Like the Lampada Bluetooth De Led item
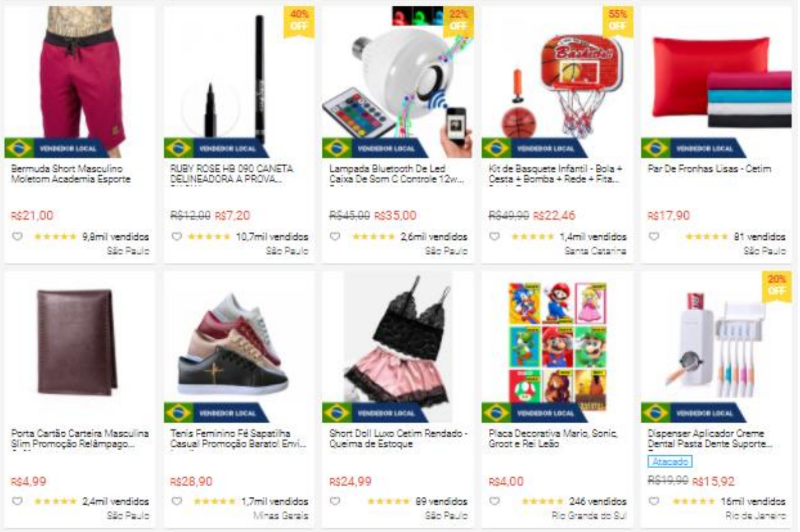The width and height of the screenshot is (800, 532). (335, 237)
